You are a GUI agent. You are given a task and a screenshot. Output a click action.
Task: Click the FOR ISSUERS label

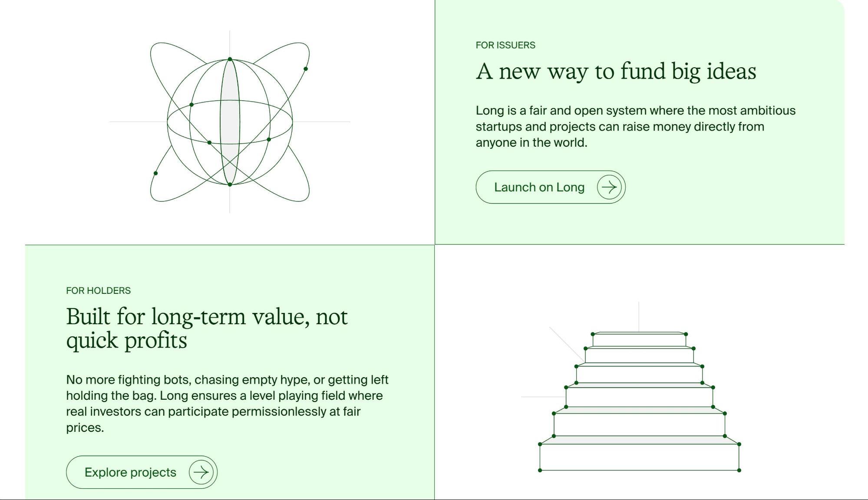tap(505, 45)
